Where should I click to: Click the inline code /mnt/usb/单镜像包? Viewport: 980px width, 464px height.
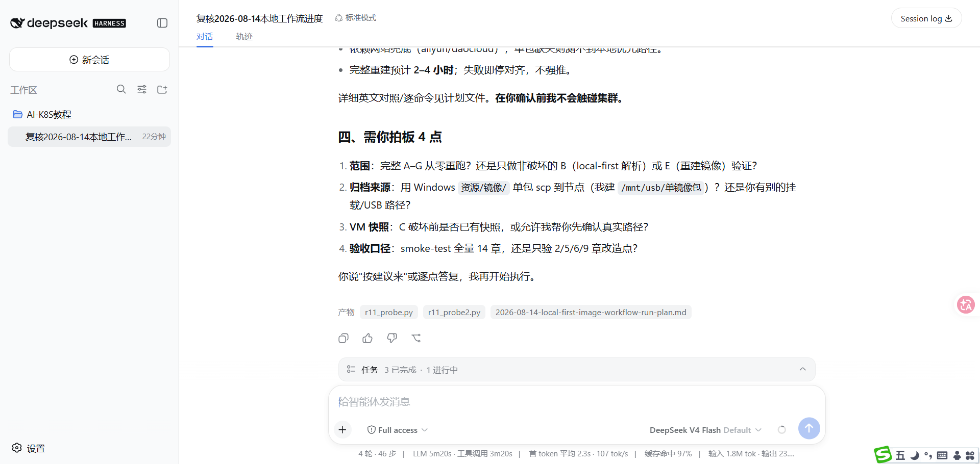[661, 188]
